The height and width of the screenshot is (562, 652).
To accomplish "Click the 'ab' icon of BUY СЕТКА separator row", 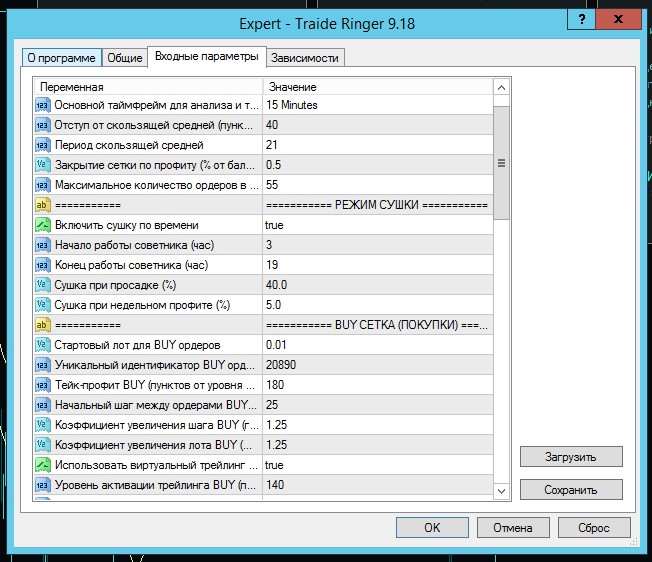I will point(42,325).
